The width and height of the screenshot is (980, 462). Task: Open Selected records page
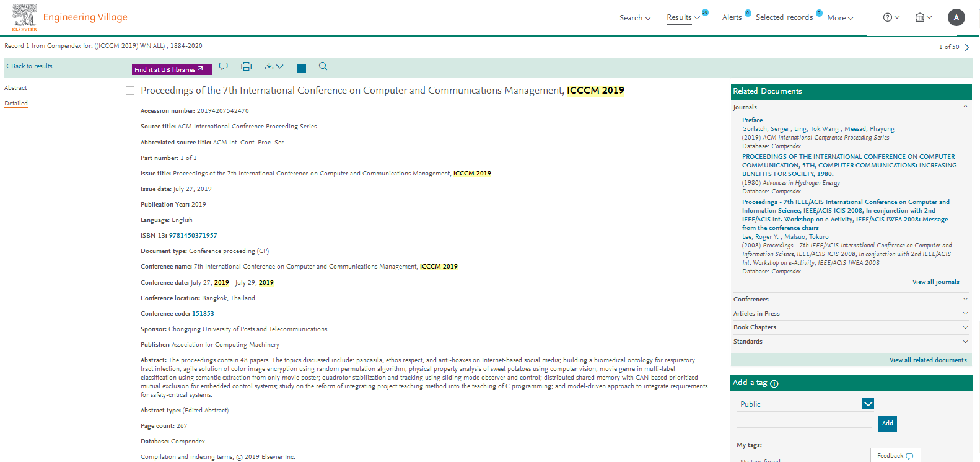[784, 17]
